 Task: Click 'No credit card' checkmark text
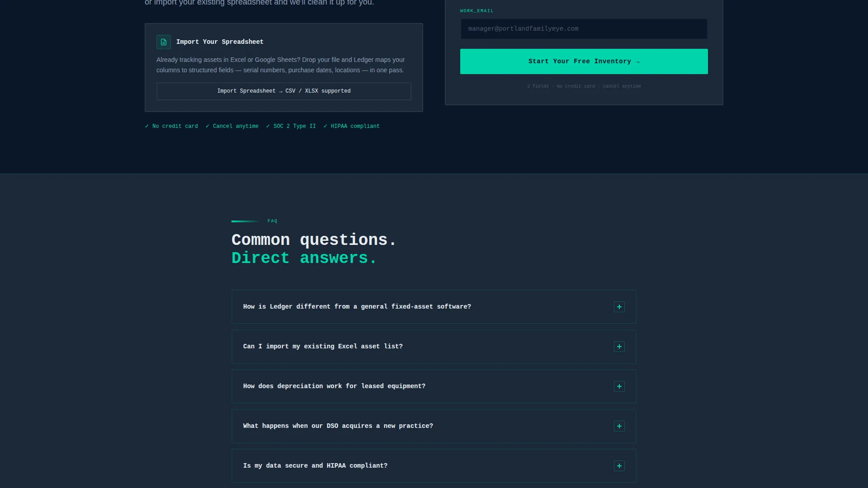pos(171,127)
